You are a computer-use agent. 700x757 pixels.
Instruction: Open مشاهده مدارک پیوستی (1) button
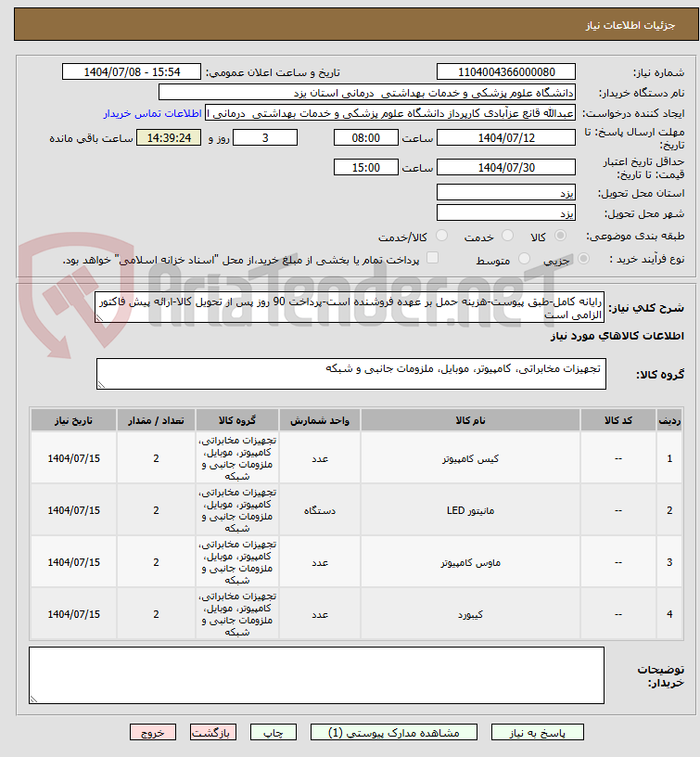[x=394, y=732]
